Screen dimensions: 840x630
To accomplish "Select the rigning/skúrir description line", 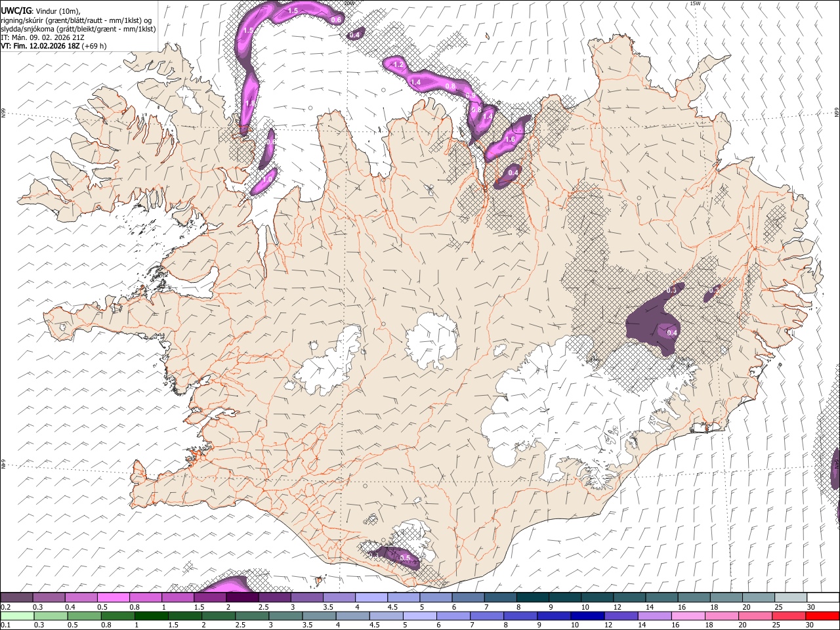I will pos(77,20).
